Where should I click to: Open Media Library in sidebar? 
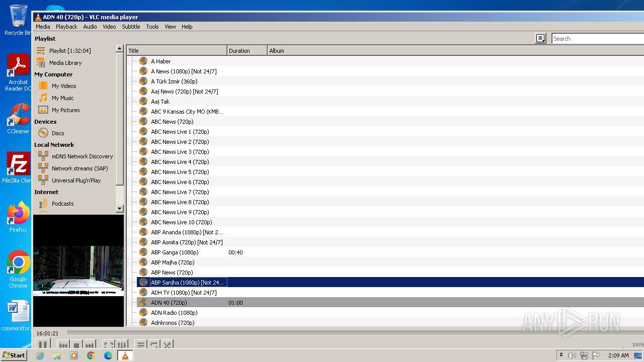point(65,63)
